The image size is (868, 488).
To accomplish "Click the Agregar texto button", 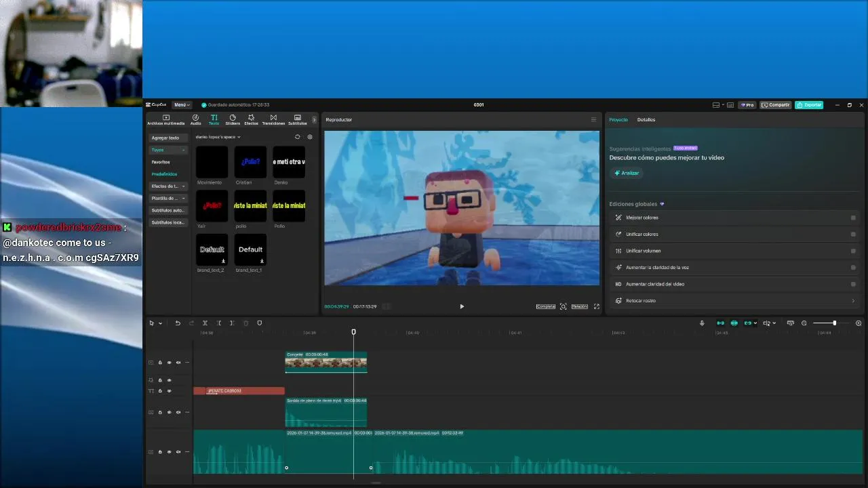I will pos(167,138).
